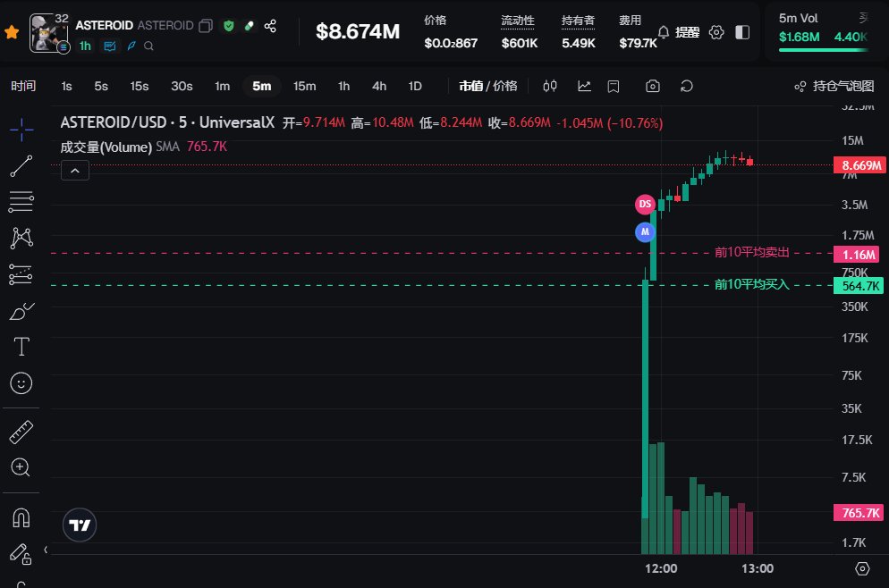Open the ASTEROID token avatar thumbnail
The height and width of the screenshot is (588, 889).
click(49, 32)
